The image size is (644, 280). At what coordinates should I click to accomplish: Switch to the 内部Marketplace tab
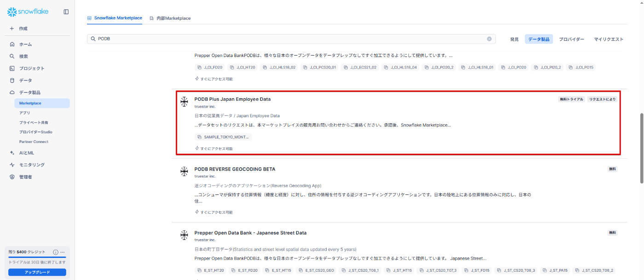(170, 18)
